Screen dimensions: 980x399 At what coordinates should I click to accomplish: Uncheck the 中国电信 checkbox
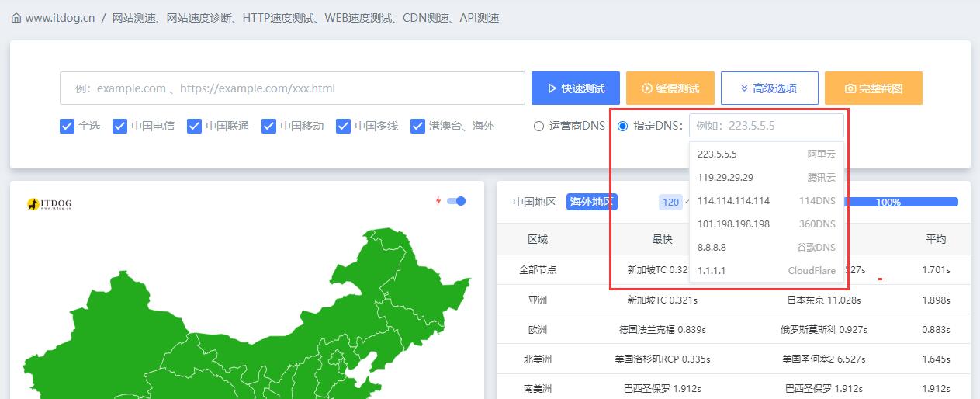coord(120,126)
